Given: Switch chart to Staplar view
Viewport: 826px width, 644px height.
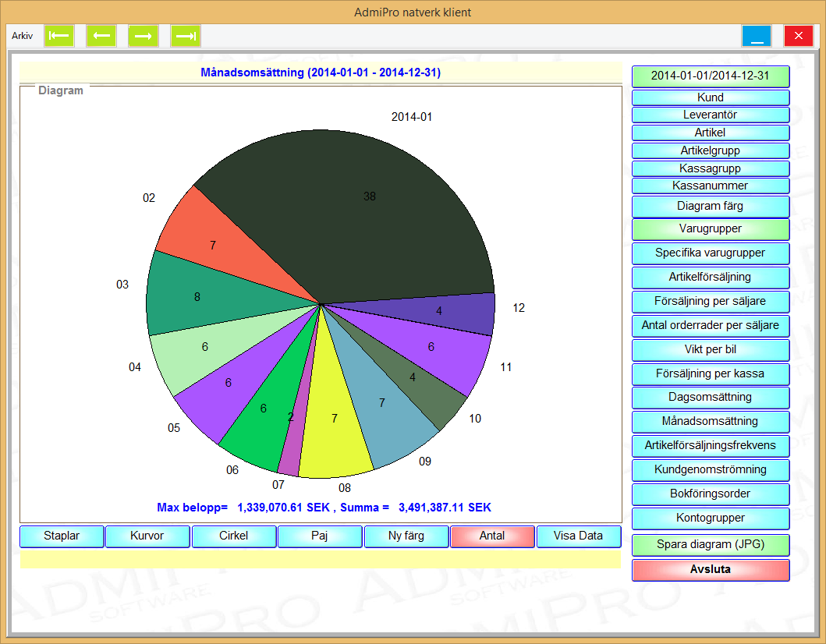Looking at the screenshot, I should pyautogui.click(x=62, y=536).
